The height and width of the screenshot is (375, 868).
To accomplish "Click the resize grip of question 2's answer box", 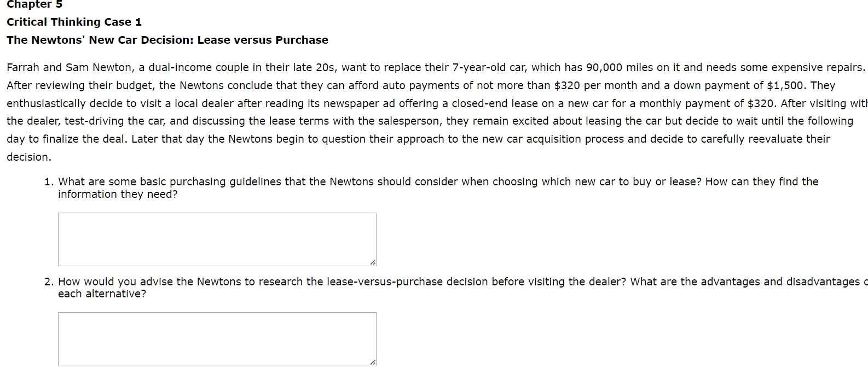I will pos(373,361).
